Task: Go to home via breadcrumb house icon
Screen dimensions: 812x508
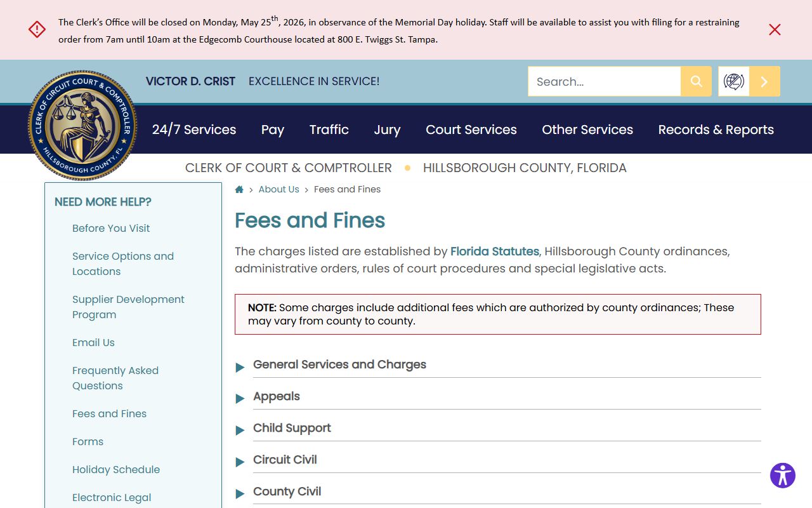Action: (x=239, y=189)
